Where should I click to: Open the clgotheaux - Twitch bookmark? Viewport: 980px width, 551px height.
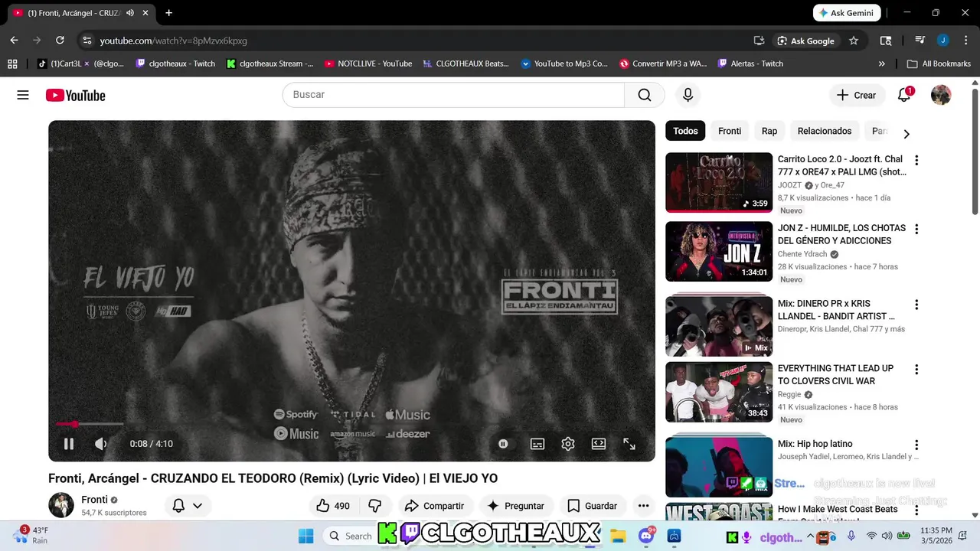point(175,64)
